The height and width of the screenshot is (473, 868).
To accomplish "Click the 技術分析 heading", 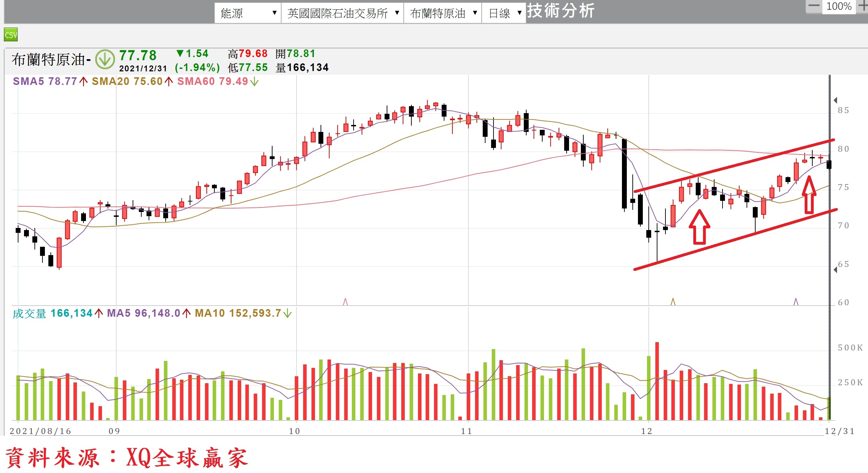I will tap(561, 11).
